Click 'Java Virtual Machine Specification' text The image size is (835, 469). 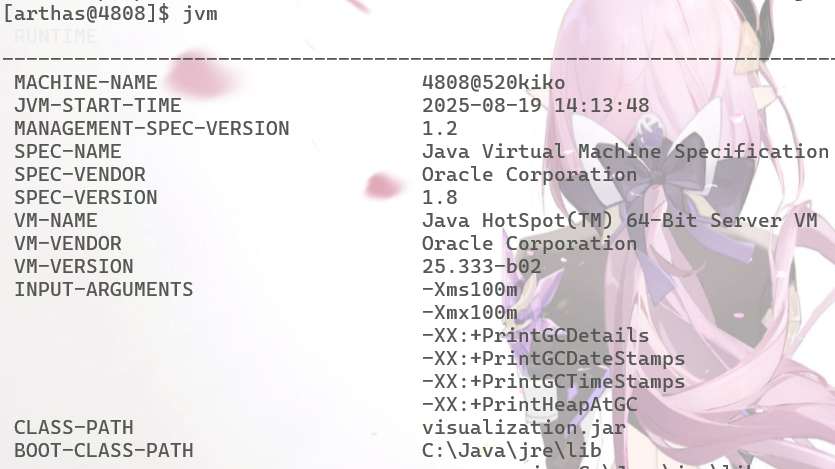[x=626, y=151]
